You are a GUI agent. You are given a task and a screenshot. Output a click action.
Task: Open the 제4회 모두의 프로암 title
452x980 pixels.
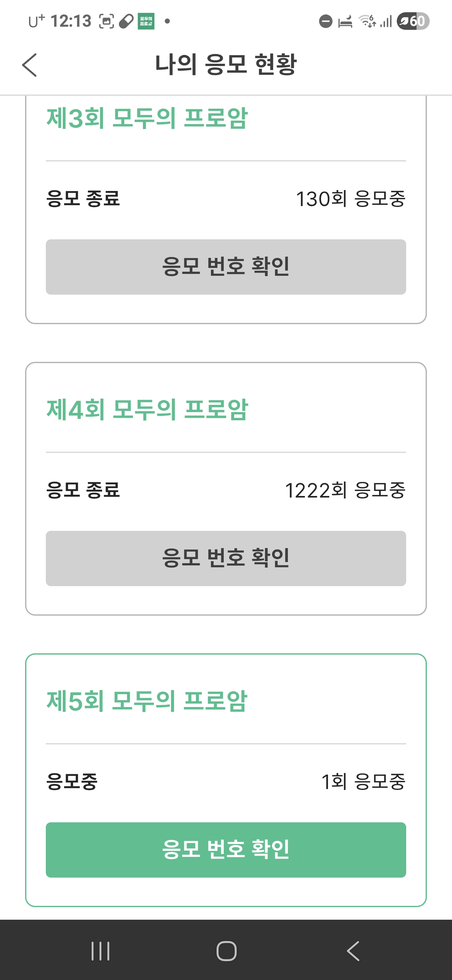[x=147, y=410]
